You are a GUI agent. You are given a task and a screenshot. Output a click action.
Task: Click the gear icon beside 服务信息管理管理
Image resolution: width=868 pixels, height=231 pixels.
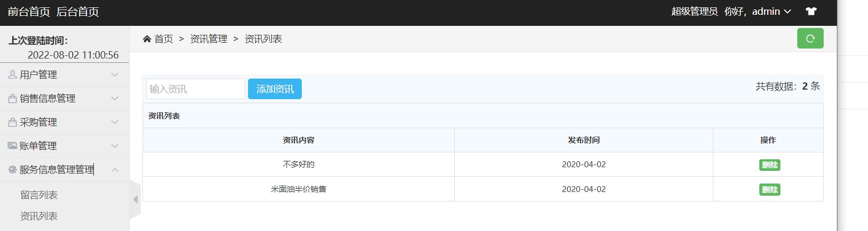(13, 169)
